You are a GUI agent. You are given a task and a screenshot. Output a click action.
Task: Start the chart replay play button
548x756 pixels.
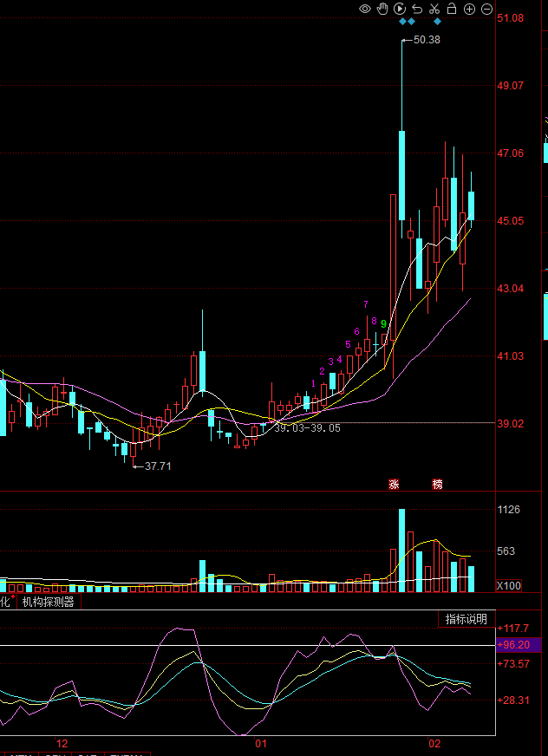click(400, 9)
